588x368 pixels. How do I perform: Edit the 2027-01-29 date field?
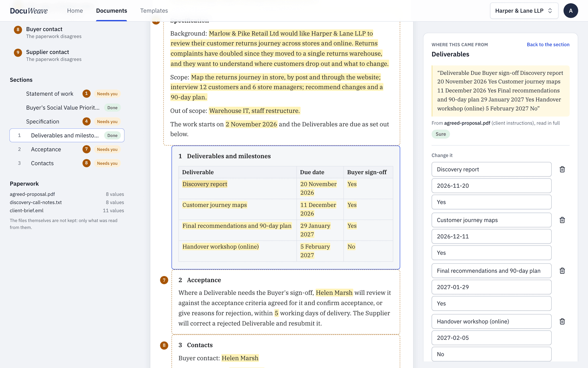491,287
